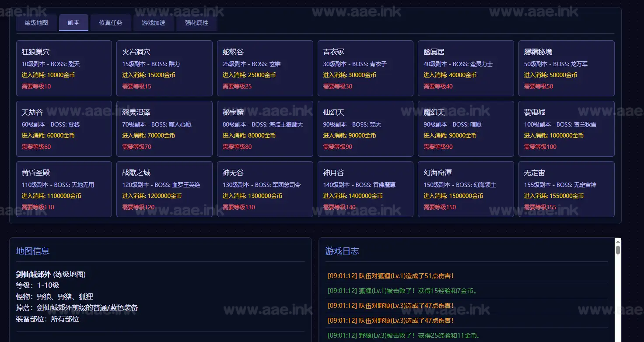The height and width of the screenshot is (342, 644).
Task: Select the 怨灵沼泽 dungeon
Action: (164, 128)
